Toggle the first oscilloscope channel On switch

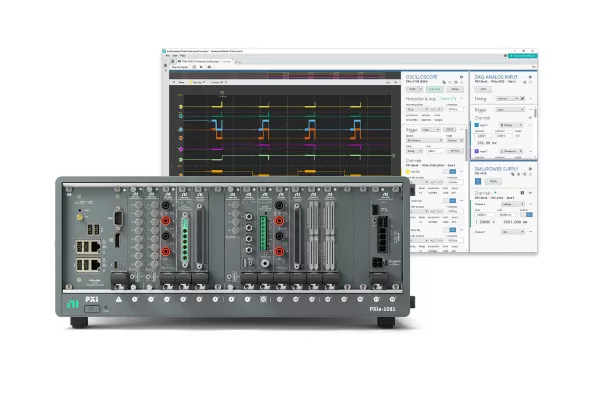[x=452, y=171]
